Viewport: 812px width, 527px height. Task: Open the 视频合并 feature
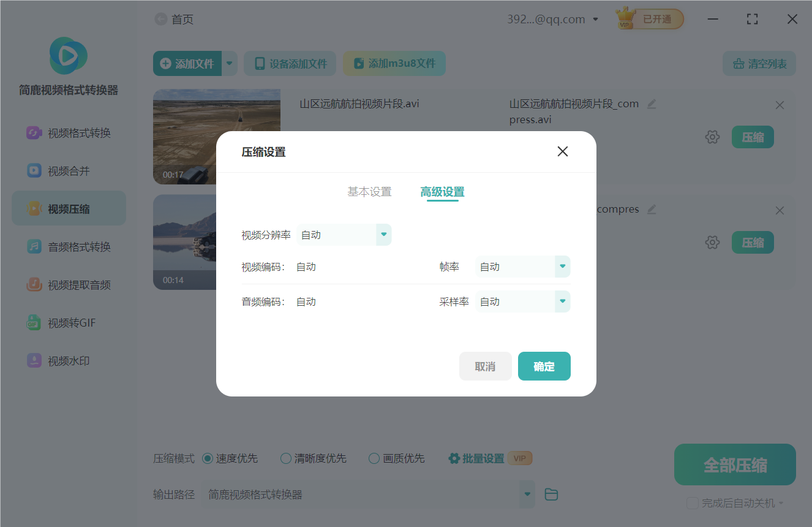click(69, 170)
